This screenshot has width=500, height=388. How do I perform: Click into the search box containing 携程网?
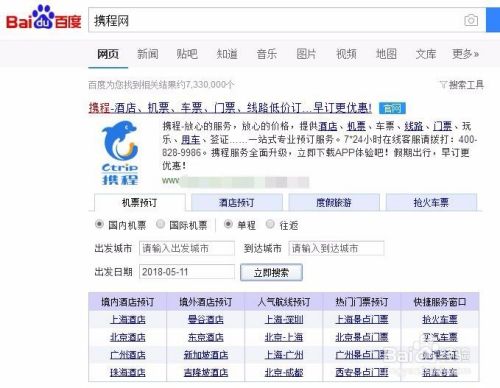point(287,20)
